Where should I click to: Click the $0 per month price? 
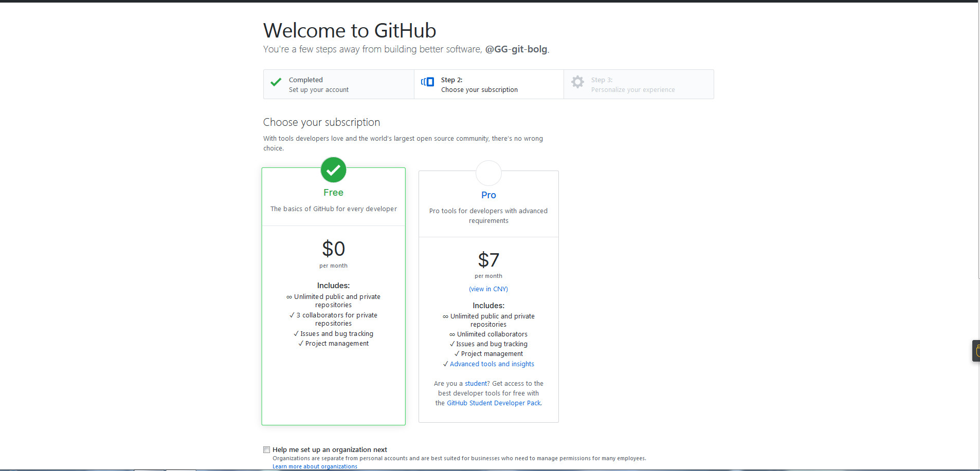[333, 249]
